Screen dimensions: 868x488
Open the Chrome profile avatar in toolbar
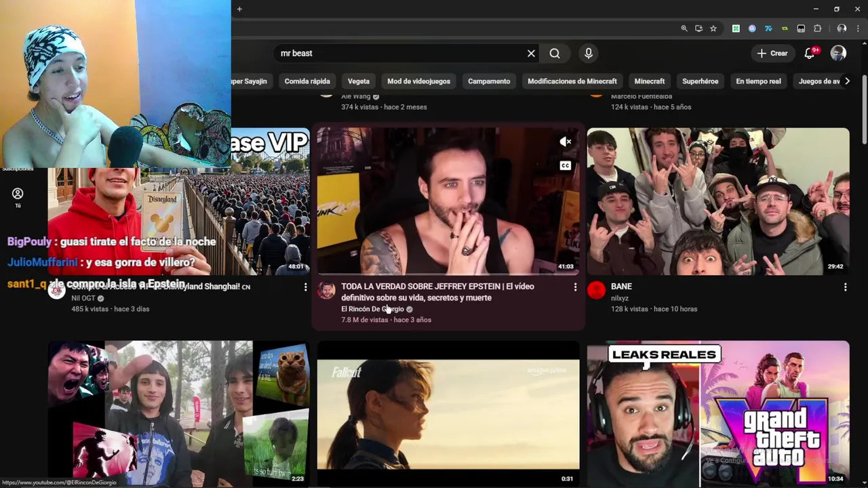click(842, 28)
